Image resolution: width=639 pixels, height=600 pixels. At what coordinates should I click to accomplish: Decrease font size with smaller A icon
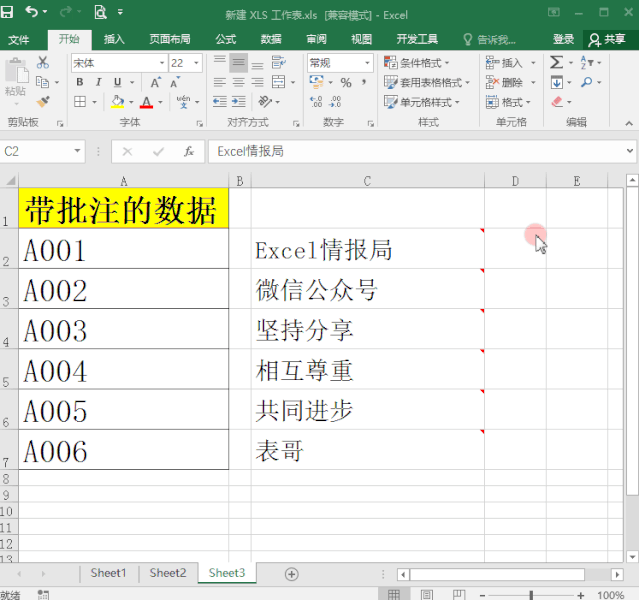tap(174, 82)
